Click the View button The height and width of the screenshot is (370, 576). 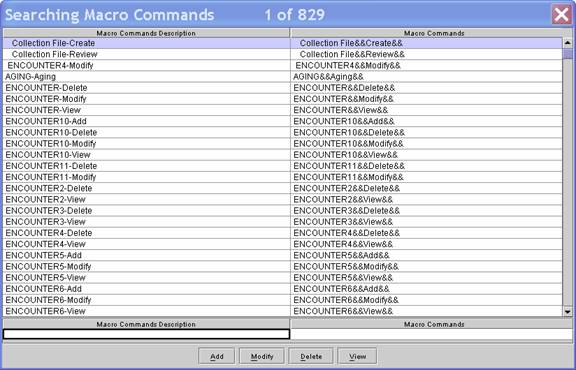(357, 356)
